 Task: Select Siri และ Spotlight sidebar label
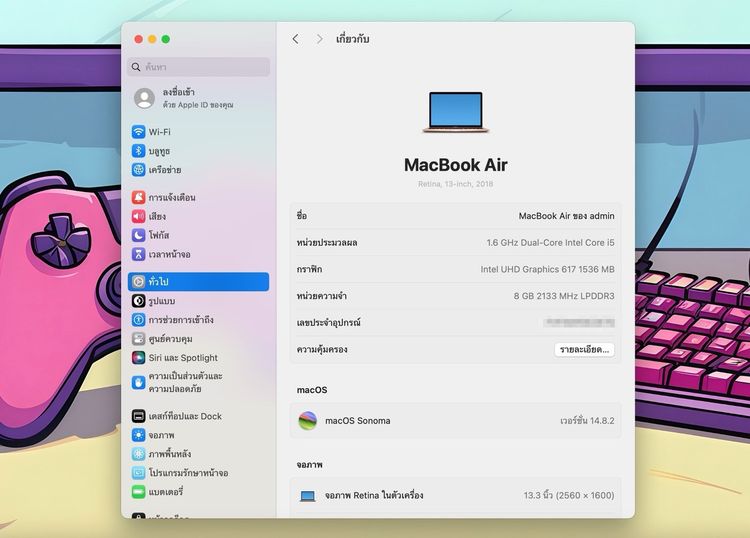click(x=183, y=358)
